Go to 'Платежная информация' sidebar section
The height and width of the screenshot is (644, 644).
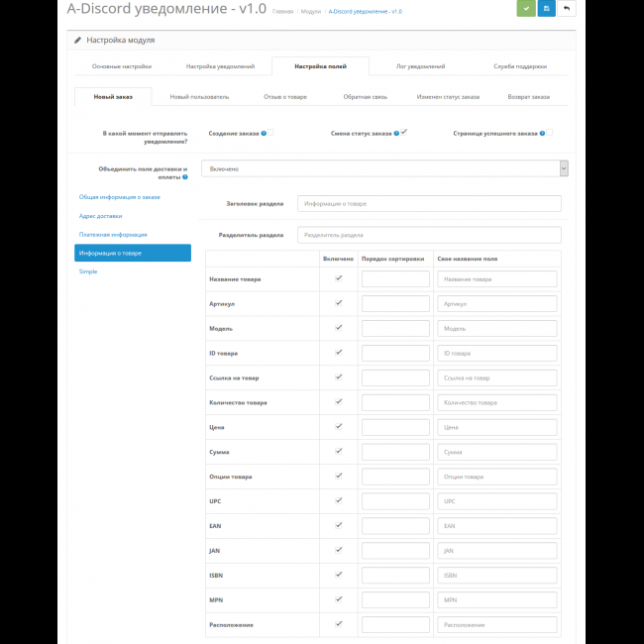click(x=113, y=234)
